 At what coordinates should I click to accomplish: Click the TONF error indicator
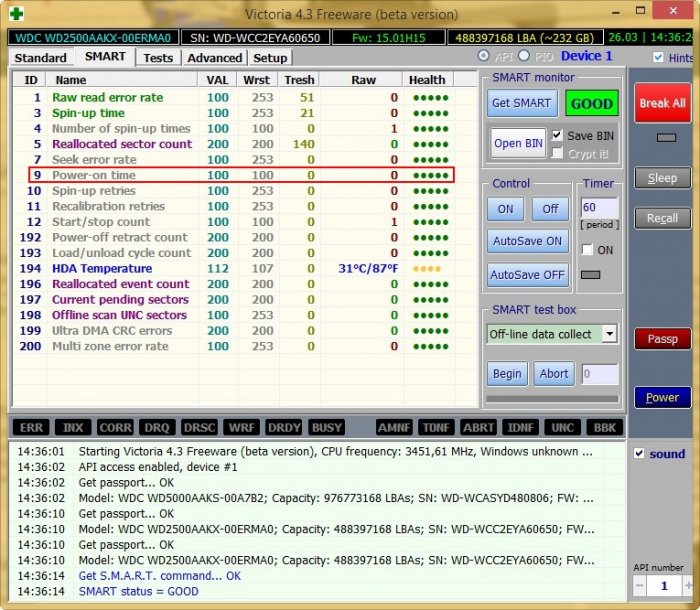pyautogui.click(x=436, y=427)
